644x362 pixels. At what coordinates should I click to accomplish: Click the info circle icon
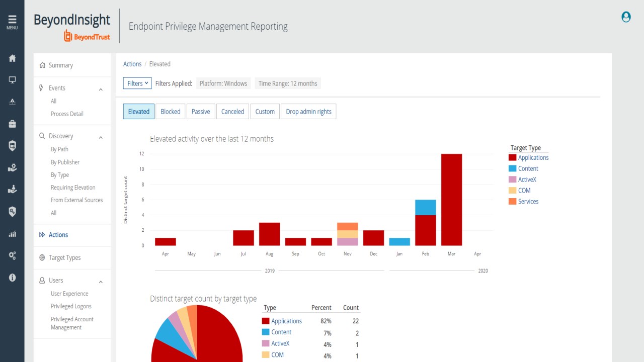click(x=12, y=278)
